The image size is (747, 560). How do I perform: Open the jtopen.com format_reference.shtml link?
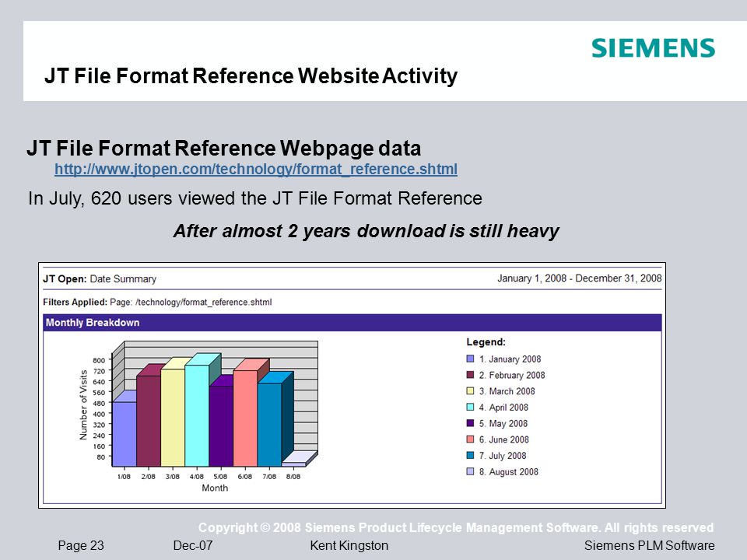256,169
